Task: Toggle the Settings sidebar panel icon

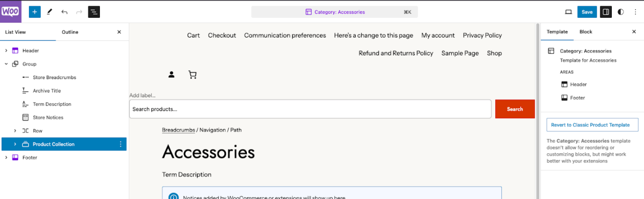Action: 605,12
